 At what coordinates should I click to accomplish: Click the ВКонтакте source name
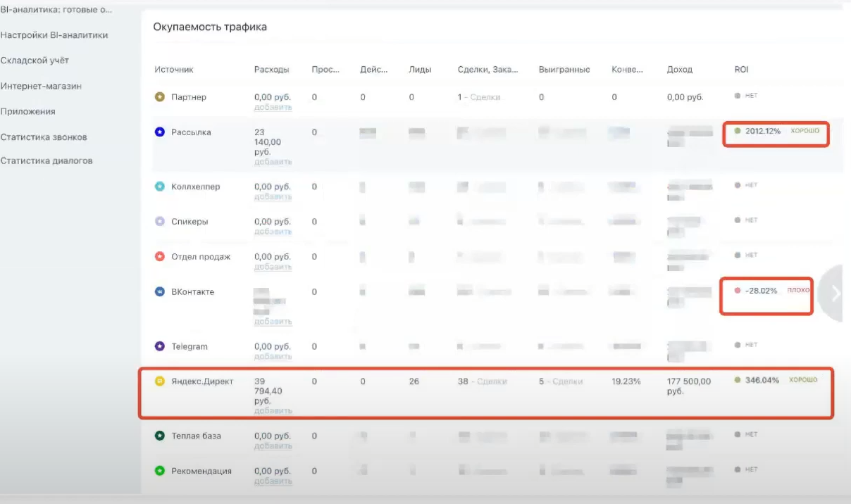[x=193, y=292]
